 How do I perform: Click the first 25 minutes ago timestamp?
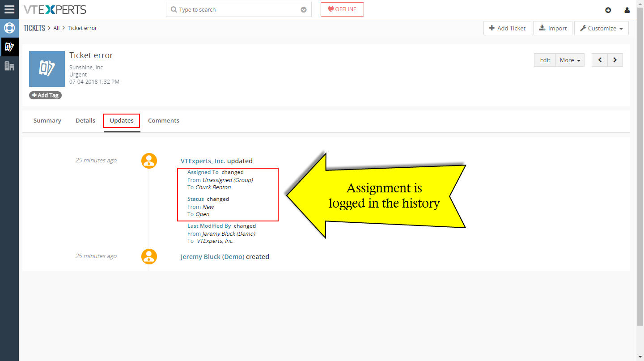point(96,161)
